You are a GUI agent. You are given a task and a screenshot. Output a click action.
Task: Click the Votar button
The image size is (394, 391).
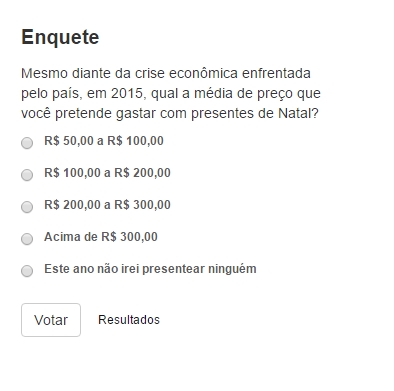tap(51, 320)
